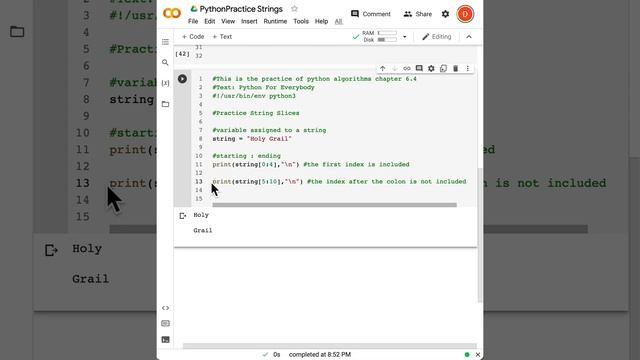Viewport: 640px width, 360px height.
Task: Open folder icon in background window
Action: 17,32
